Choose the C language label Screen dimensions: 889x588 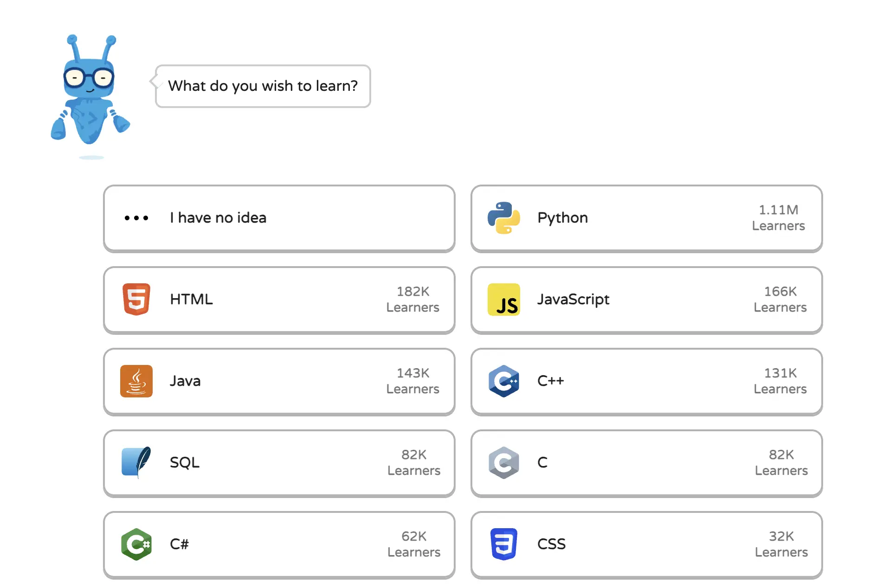[x=542, y=463]
